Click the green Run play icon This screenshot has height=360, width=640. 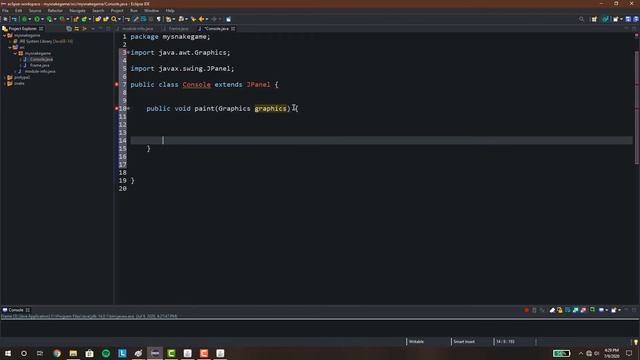37,19
